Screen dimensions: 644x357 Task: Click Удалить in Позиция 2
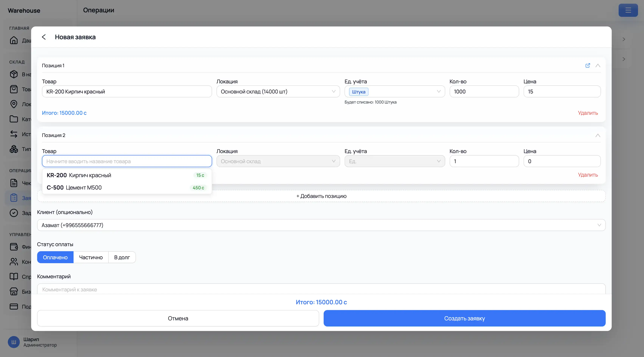tap(588, 175)
